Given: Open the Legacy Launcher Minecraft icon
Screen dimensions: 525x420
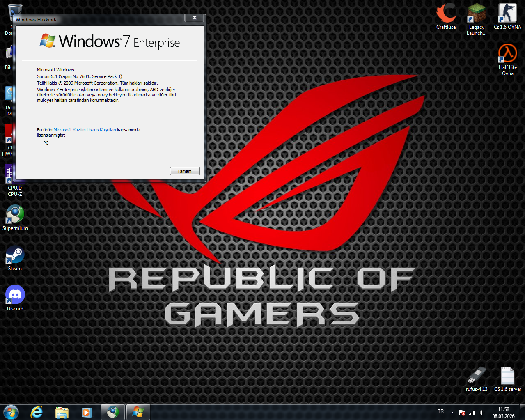Looking at the screenshot, I should [x=477, y=19].
